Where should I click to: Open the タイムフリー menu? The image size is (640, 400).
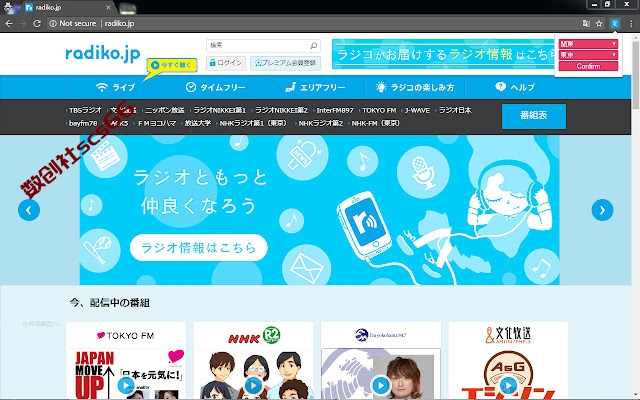point(216,87)
